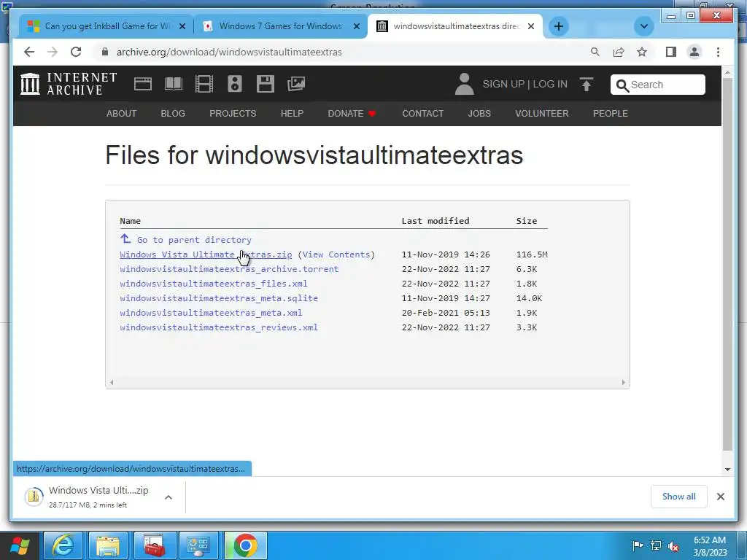Viewport: 747px width, 560px height.
Task: Open windowsvistaultimateextras_meta.sqlite link
Action: pyautogui.click(x=219, y=298)
